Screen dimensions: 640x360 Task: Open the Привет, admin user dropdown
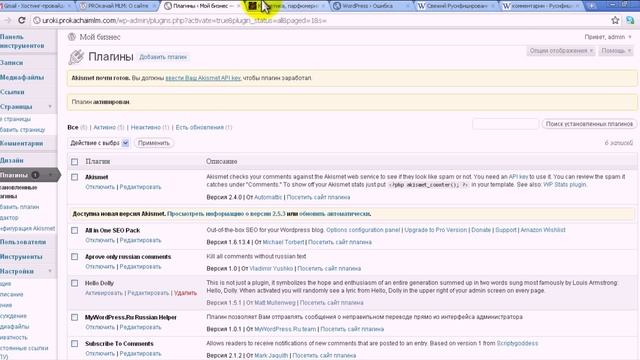click(608, 37)
